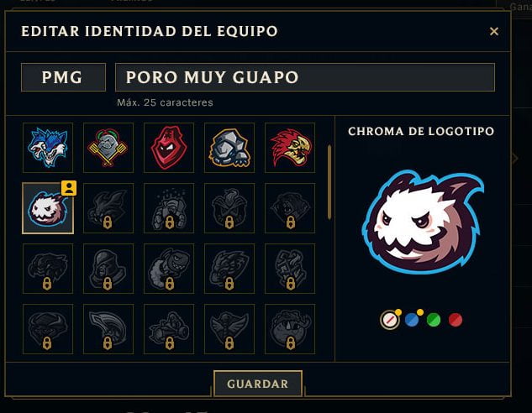The width and height of the screenshot is (532, 413).
Task: Click the logo list scrollbar
Action: [x=329, y=182]
